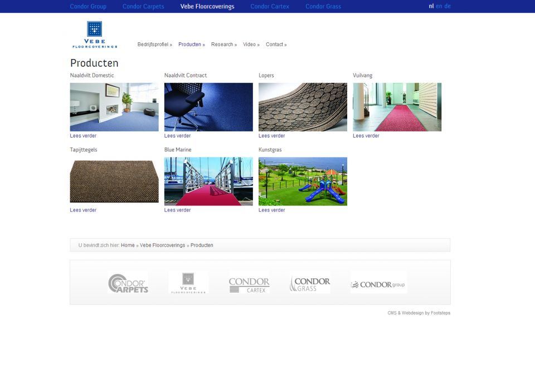Click the Condor Carpets footer logo
This screenshot has height=392, width=535.
click(x=128, y=283)
